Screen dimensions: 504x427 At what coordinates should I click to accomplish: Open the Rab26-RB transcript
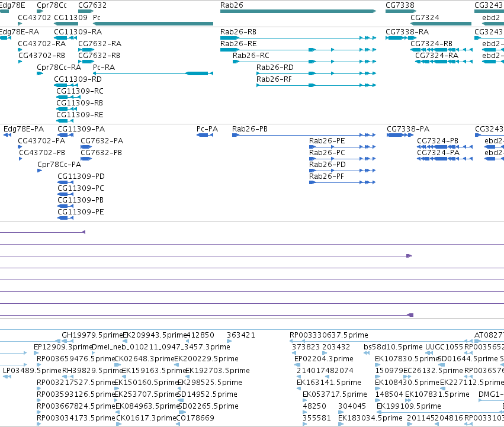tap(238, 32)
